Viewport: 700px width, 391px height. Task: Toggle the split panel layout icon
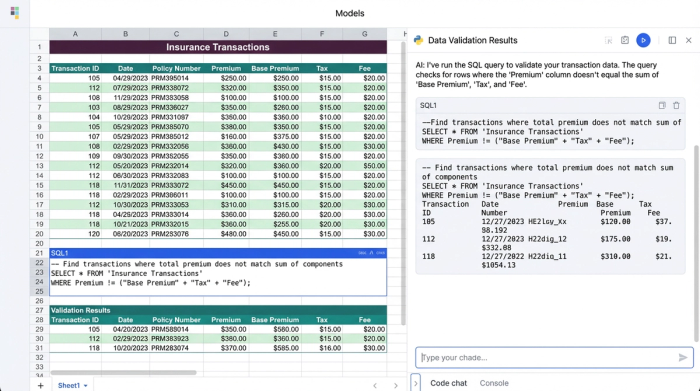coord(672,40)
